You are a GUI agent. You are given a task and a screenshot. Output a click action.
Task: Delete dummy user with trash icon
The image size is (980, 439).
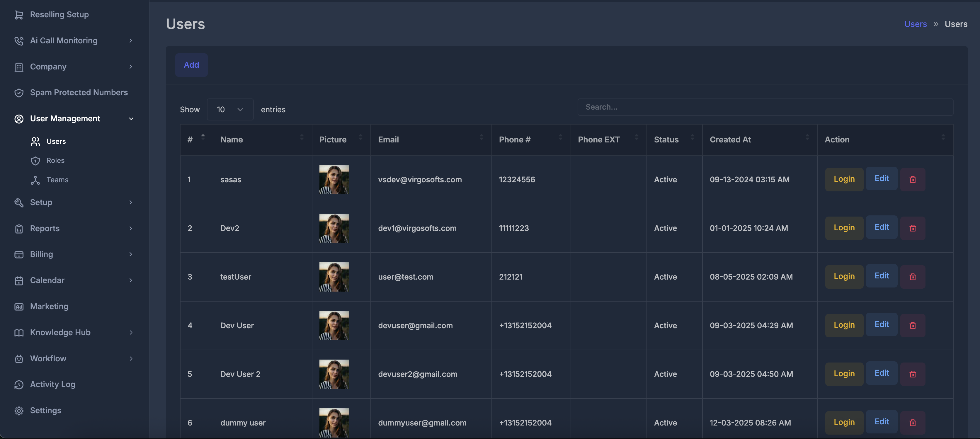[912, 423]
